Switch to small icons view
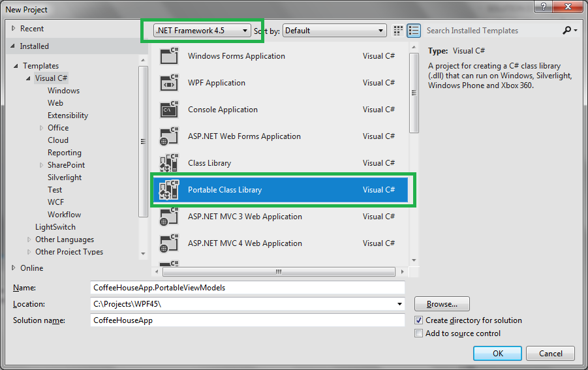This screenshot has width=588, height=370. tap(398, 31)
